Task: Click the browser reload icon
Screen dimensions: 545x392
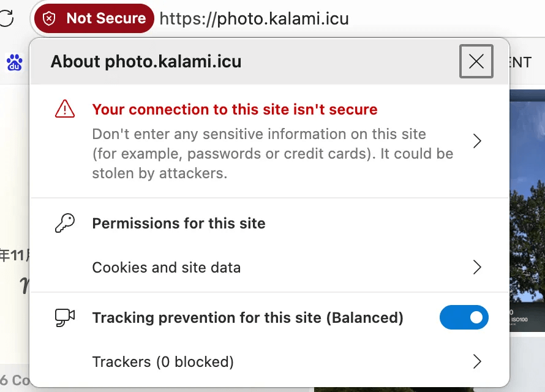Action: [6, 18]
